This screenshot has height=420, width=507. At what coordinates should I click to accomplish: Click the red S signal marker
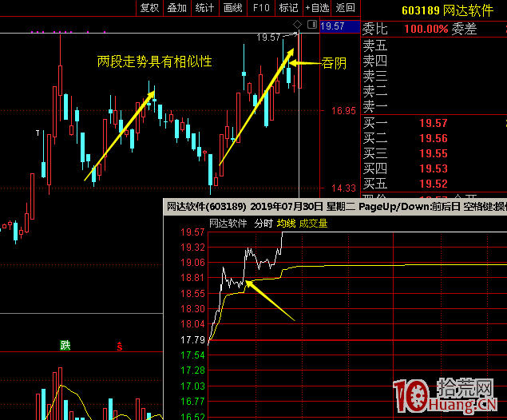point(120,347)
